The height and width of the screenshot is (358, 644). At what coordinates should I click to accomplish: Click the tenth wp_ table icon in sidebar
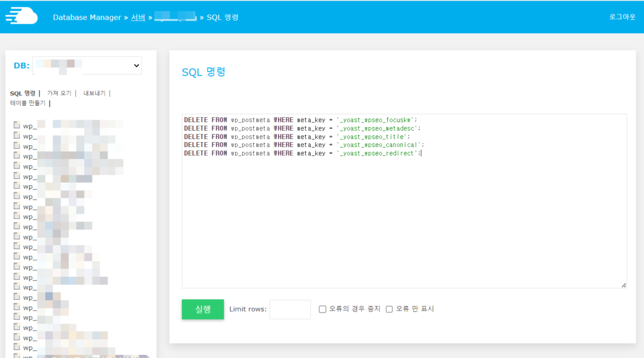click(x=16, y=216)
